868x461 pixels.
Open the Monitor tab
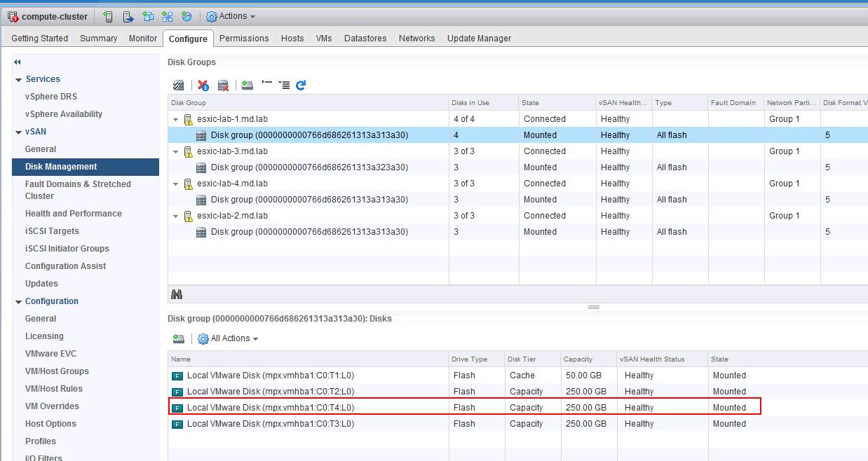point(143,39)
